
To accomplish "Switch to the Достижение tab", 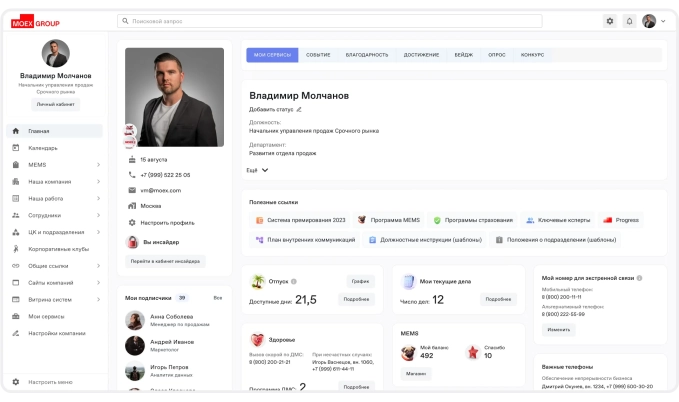I will click(421, 55).
